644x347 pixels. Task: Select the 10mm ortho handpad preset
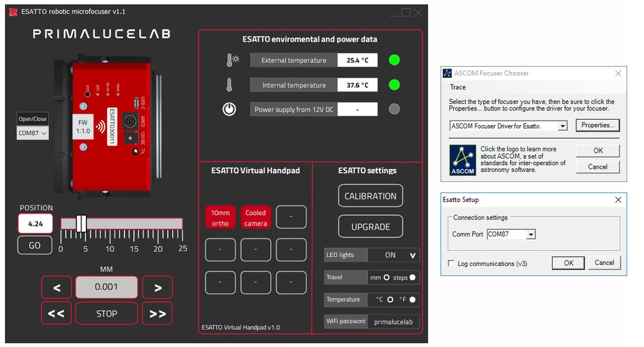tap(220, 217)
